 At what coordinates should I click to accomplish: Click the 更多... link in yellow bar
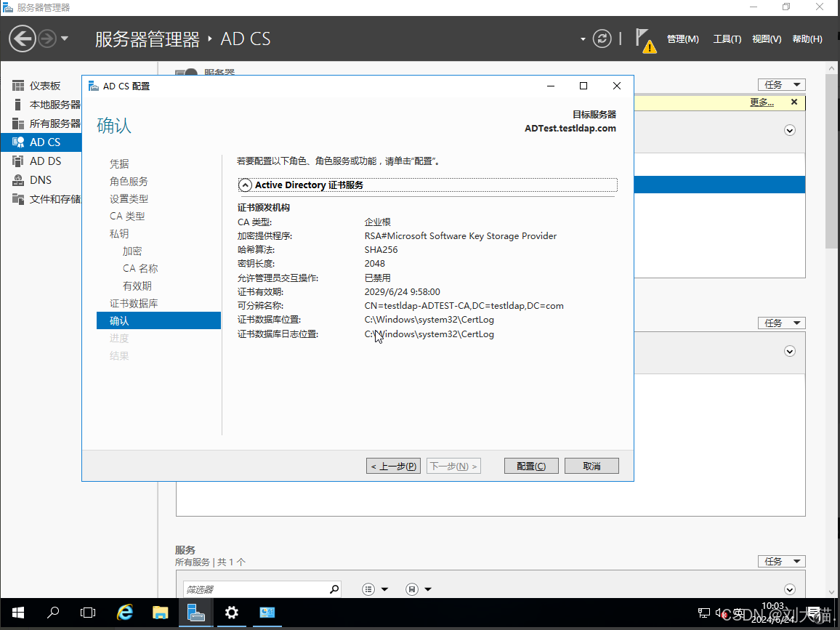[762, 102]
